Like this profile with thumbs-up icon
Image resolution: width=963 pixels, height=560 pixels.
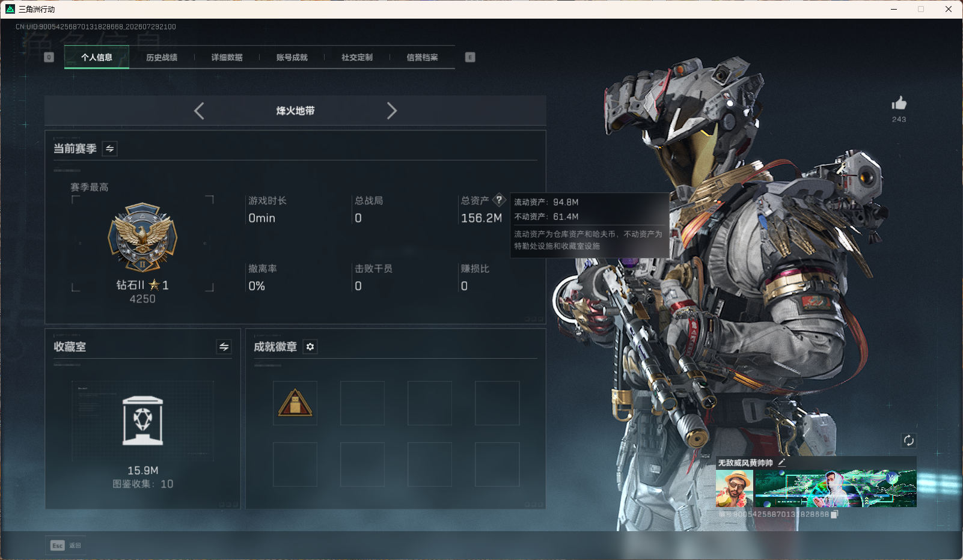pos(899,103)
